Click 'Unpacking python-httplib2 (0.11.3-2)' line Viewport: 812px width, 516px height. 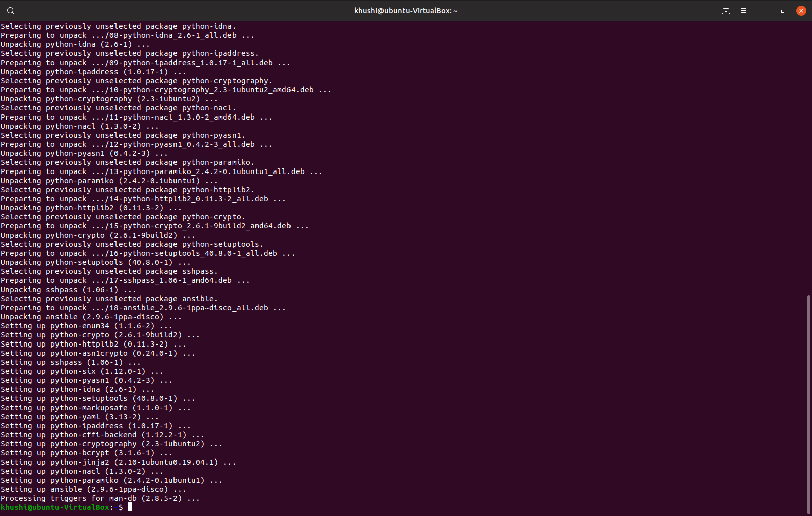[x=91, y=208]
